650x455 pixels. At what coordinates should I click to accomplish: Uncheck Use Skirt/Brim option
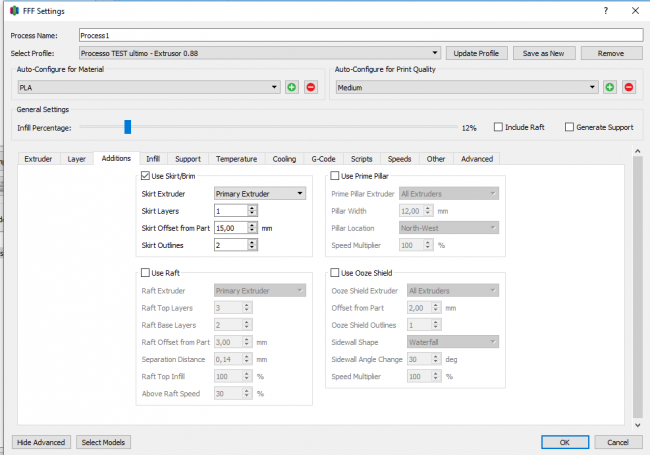[x=145, y=176]
